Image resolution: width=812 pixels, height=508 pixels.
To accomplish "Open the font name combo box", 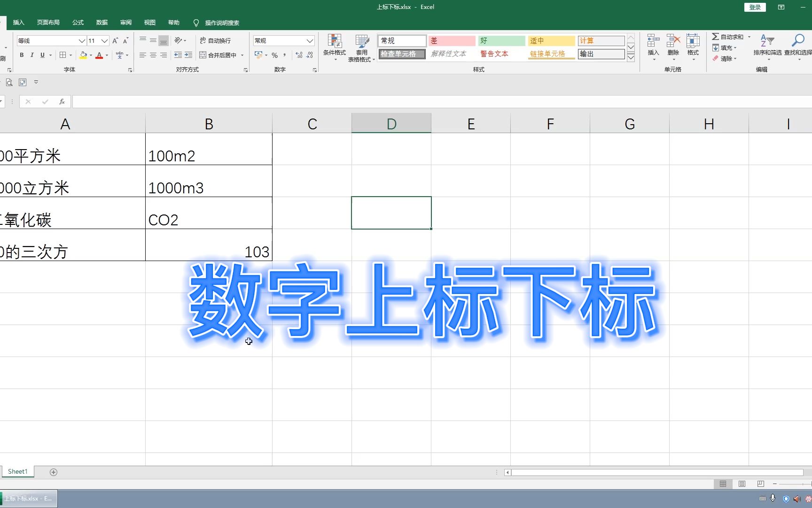I will [x=52, y=41].
